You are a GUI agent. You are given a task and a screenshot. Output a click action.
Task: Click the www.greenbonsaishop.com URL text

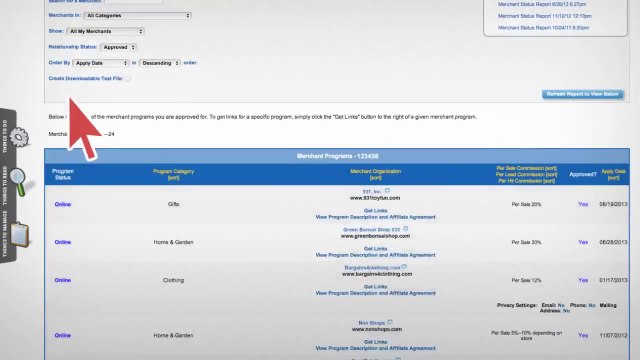click(x=376, y=236)
